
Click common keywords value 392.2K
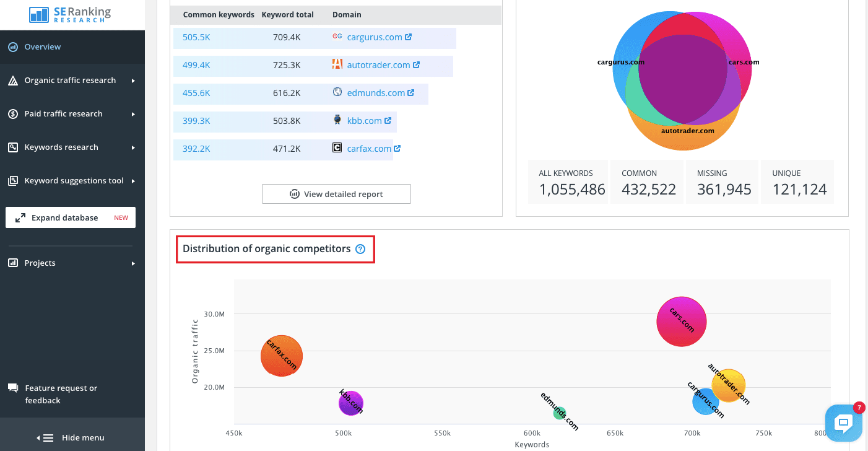pos(196,149)
